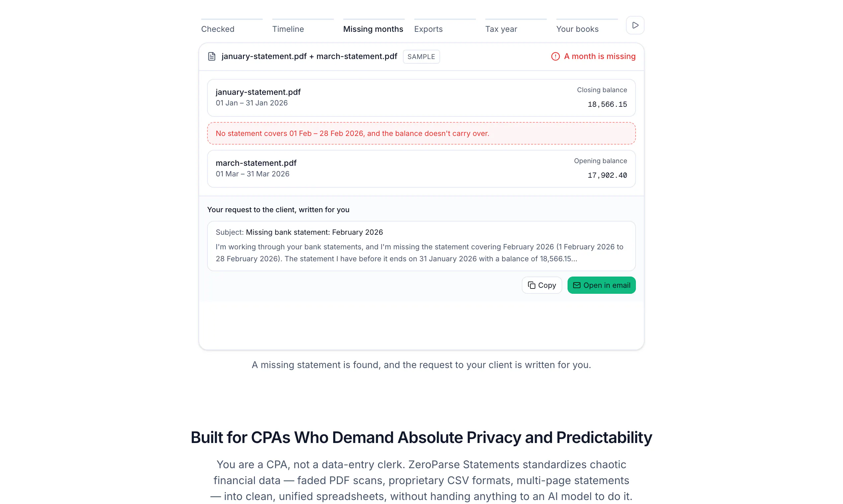This screenshot has height=504, width=843.
Task: Click the red missing February warning banner
Action: (x=421, y=134)
